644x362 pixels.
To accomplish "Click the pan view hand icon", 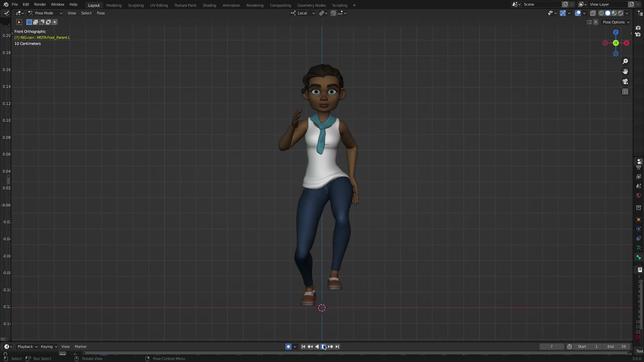I will tap(625, 71).
